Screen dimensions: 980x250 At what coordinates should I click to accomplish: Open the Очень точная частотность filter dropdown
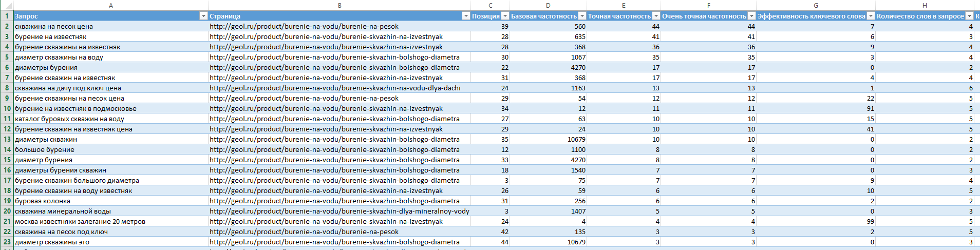(751, 16)
